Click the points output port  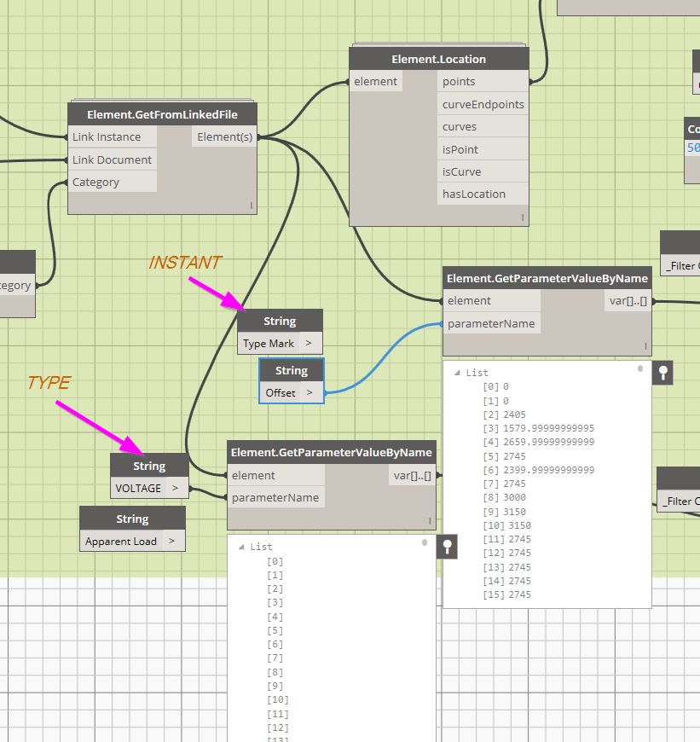pyautogui.click(x=483, y=81)
